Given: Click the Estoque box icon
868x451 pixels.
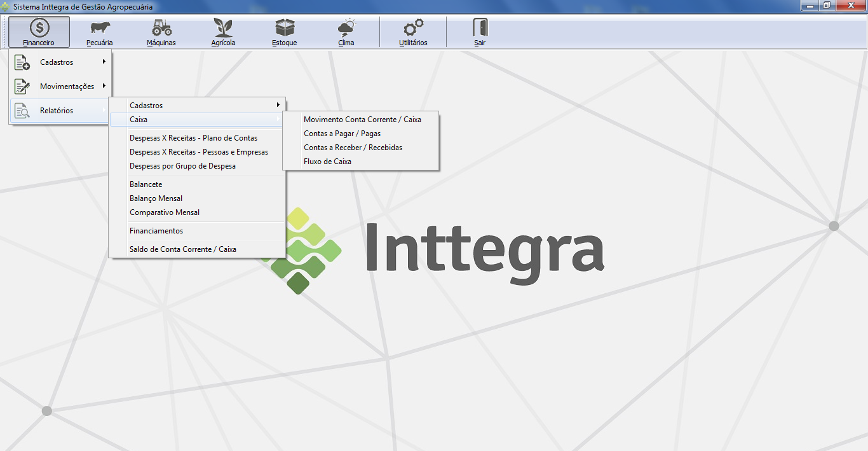Looking at the screenshot, I should (285, 27).
